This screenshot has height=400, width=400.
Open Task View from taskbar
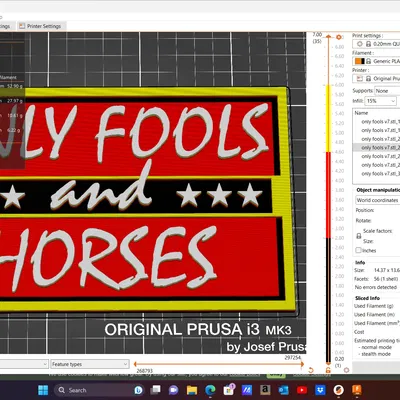(x=155, y=390)
